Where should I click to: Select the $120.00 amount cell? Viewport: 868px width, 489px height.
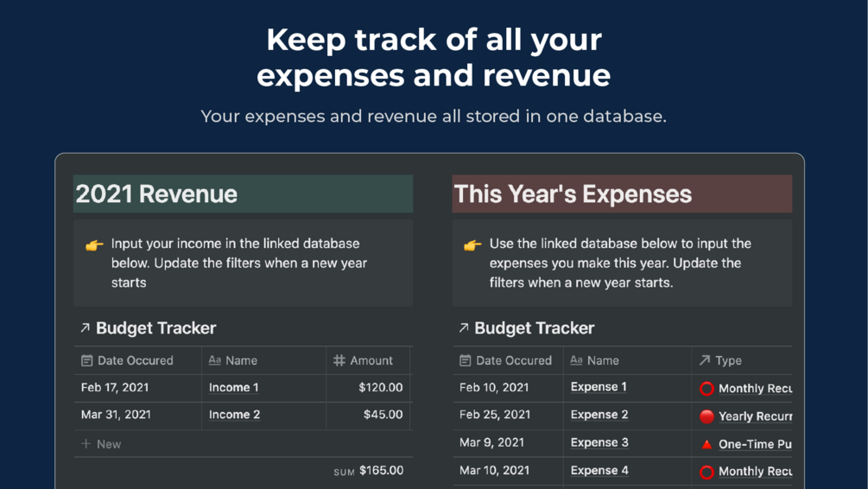[x=380, y=388]
